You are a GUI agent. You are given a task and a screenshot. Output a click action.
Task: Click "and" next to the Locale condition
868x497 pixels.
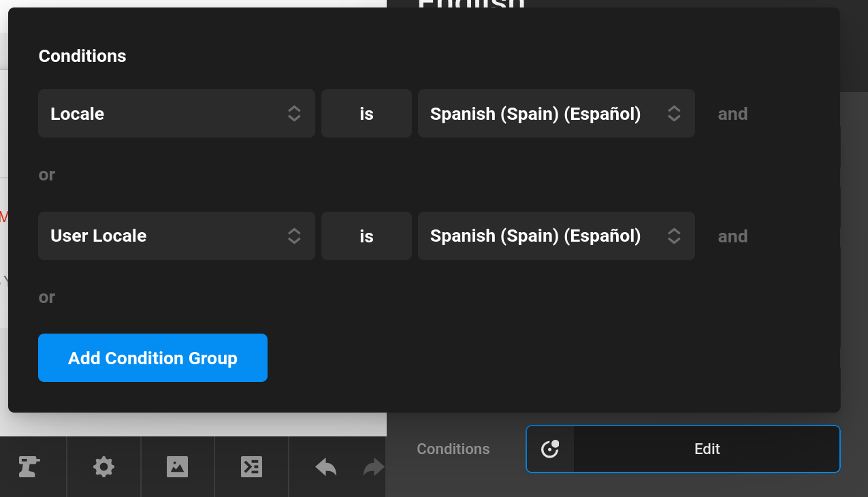coord(733,114)
